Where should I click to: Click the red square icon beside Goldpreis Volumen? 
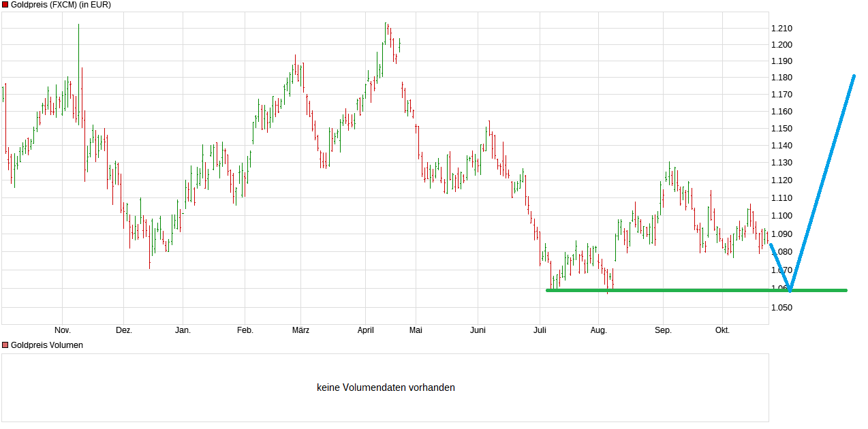click(5, 345)
